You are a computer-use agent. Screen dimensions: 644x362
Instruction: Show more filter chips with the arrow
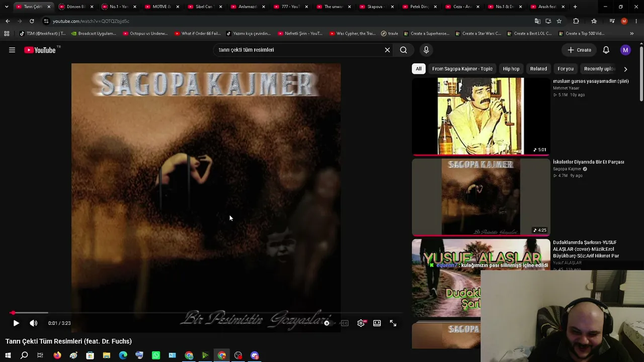pos(625,69)
